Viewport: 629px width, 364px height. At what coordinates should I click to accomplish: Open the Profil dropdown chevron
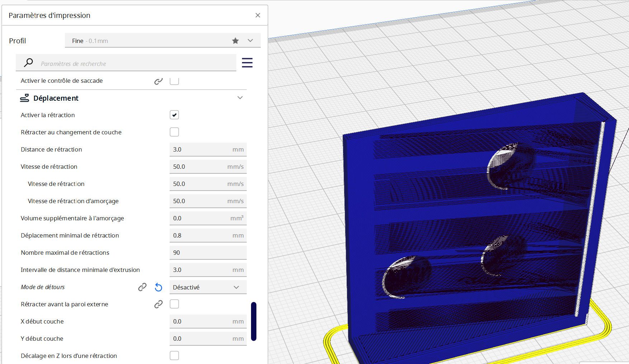point(250,40)
